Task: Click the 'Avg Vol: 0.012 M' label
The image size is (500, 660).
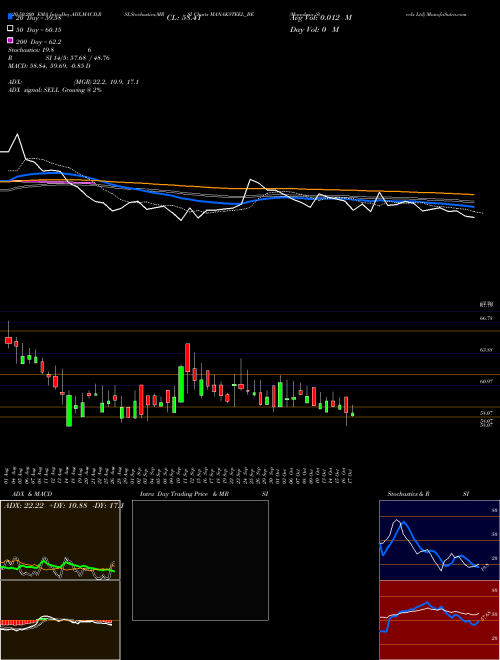Action: [x=321, y=18]
